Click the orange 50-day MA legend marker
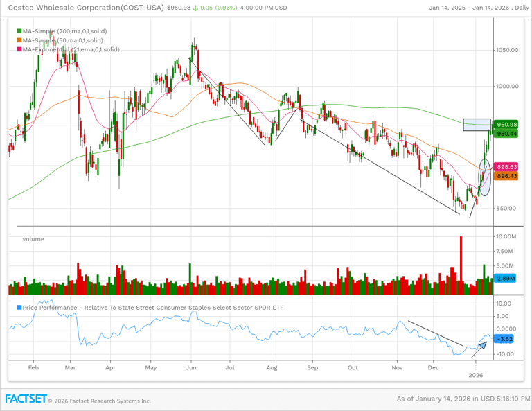 click(19, 41)
